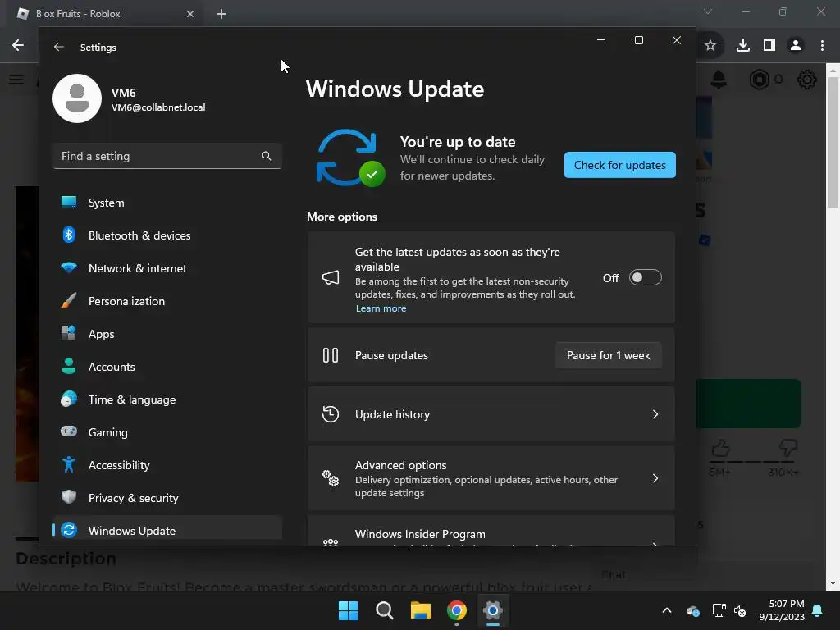Select Accounts in the sidebar
840x630 pixels.
[x=167, y=367]
